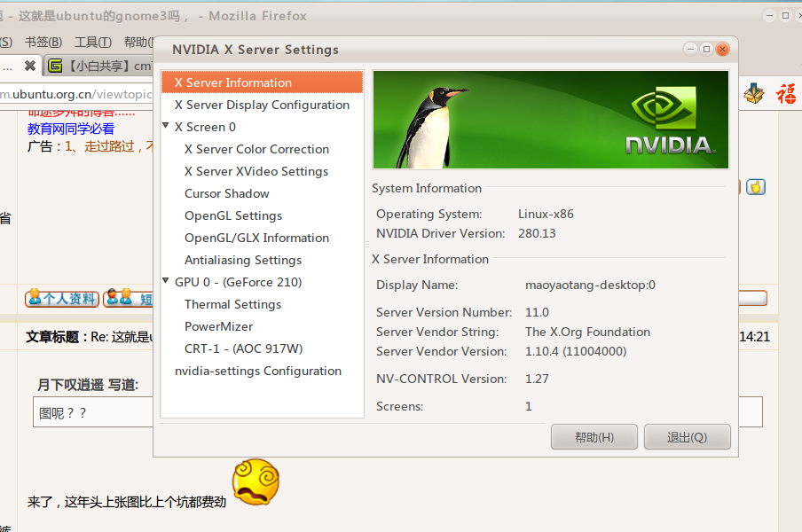Click The X.Org Foundation vendor string
The width and height of the screenshot is (802, 532).
pos(587,332)
